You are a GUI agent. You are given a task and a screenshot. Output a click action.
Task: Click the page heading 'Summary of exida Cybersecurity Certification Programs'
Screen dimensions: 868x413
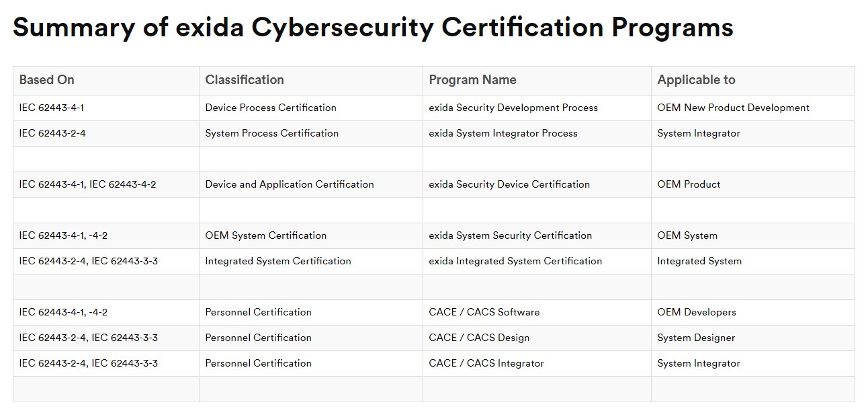click(x=373, y=27)
